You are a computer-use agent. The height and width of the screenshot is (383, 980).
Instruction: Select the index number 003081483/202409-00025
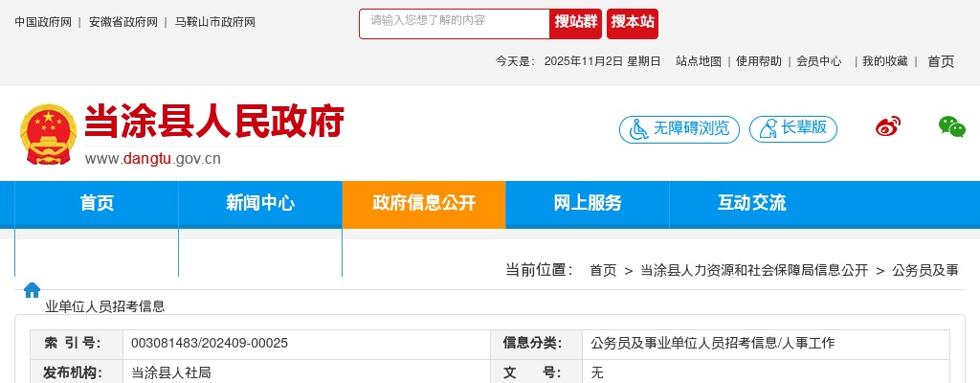point(210,343)
